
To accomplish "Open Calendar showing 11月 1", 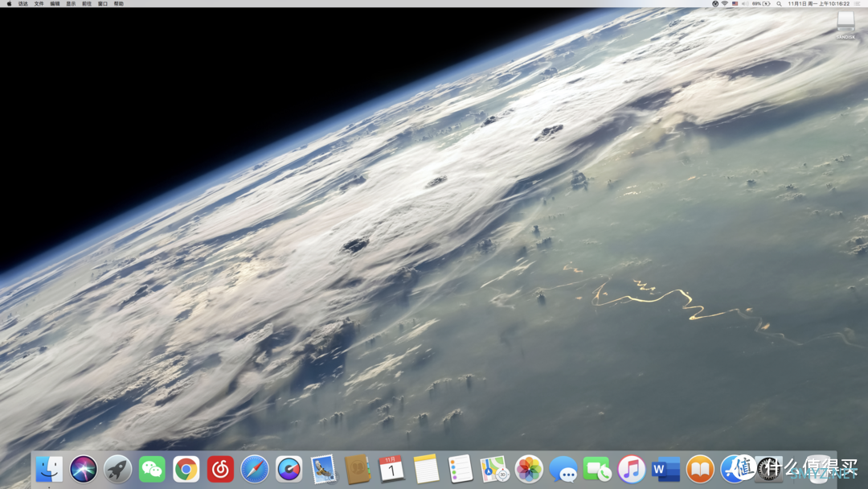I will click(x=391, y=470).
